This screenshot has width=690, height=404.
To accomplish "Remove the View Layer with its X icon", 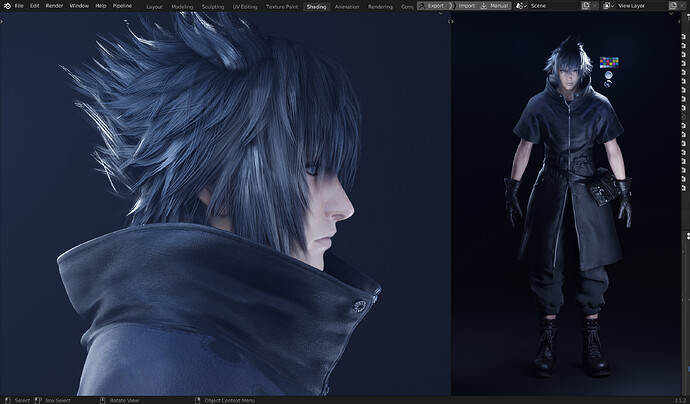I will click(x=683, y=6).
